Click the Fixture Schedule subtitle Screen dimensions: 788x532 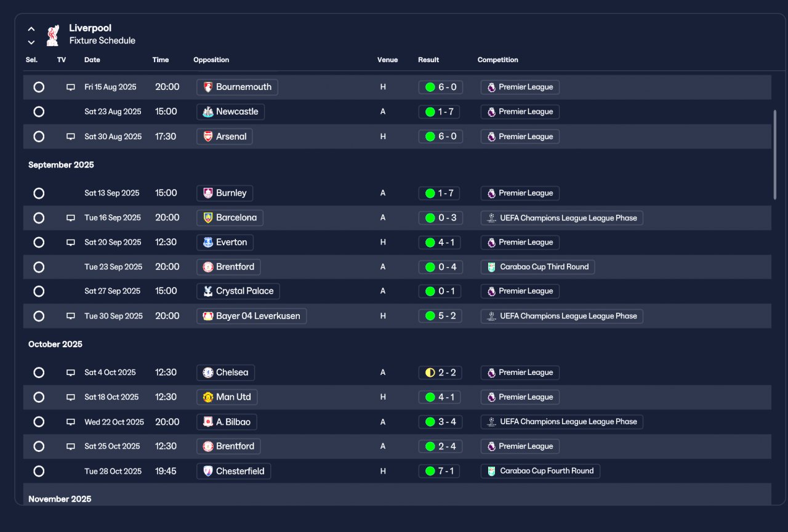click(x=102, y=41)
